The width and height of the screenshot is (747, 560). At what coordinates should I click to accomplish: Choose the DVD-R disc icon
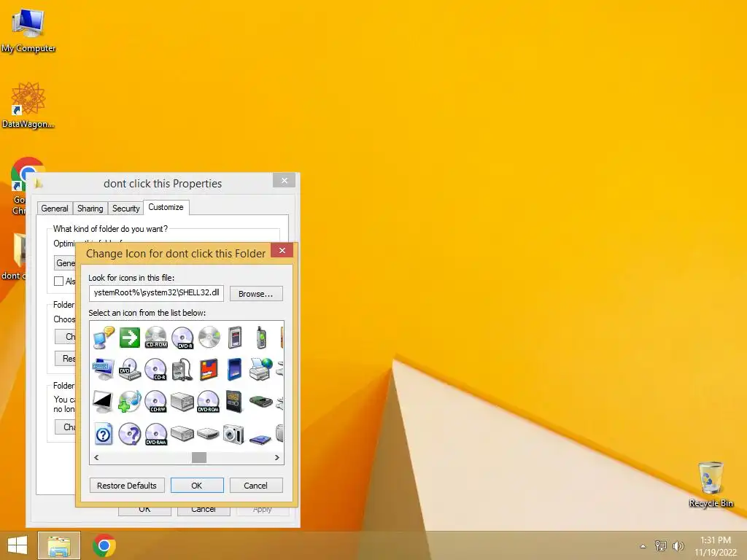[x=182, y=338]
